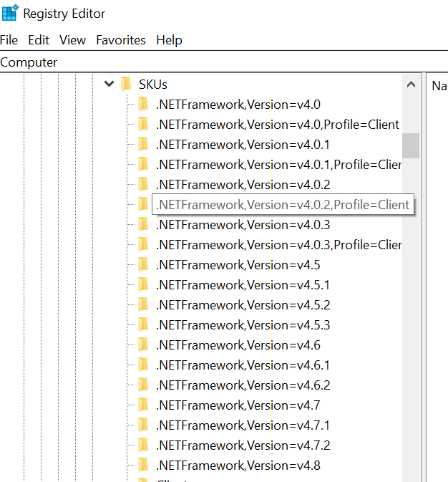This screenshot has height=482, width=448.
Task: Select key .NETFramework,Version=v4.7.2
Action: pos(243,445)
